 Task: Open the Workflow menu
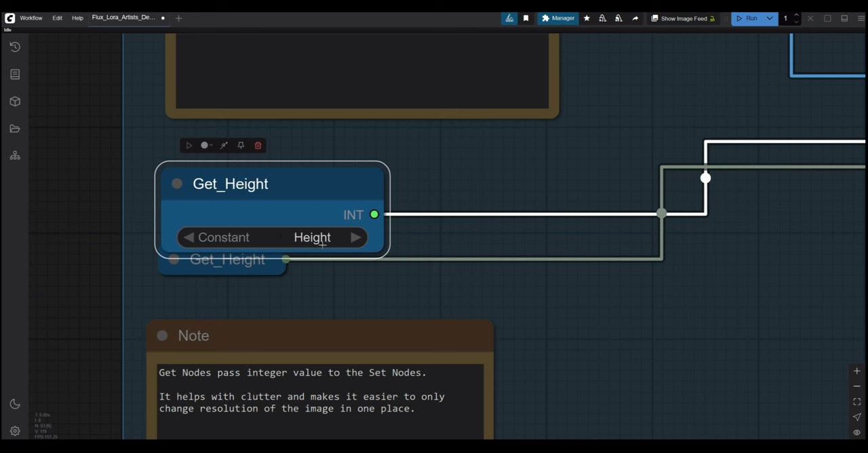pyautogui.click(x=31, y=18)
